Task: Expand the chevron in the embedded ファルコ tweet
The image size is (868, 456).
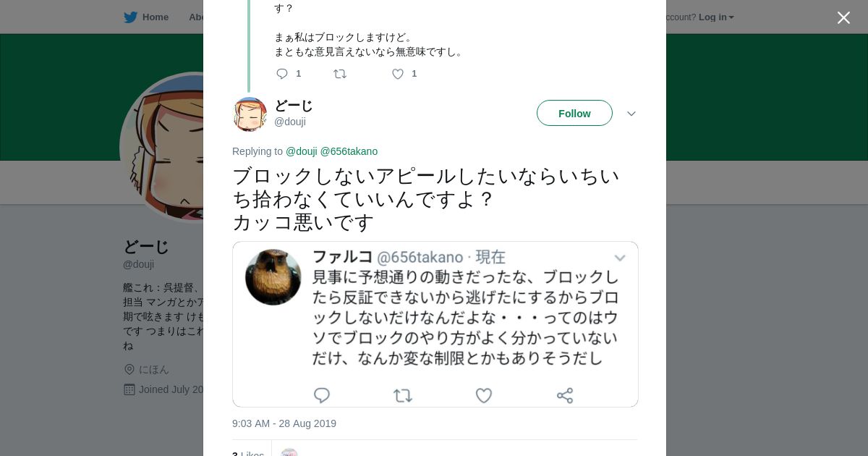Action: (x=620, y=258)
